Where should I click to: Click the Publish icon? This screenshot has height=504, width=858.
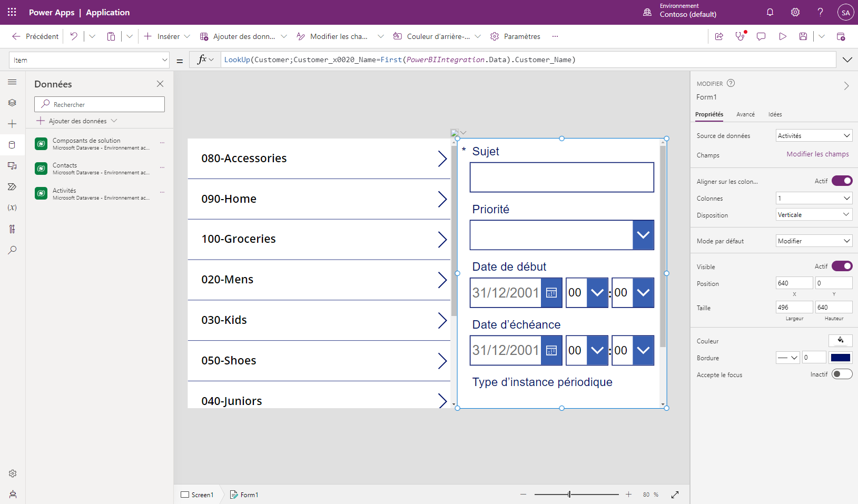(841, 36)
